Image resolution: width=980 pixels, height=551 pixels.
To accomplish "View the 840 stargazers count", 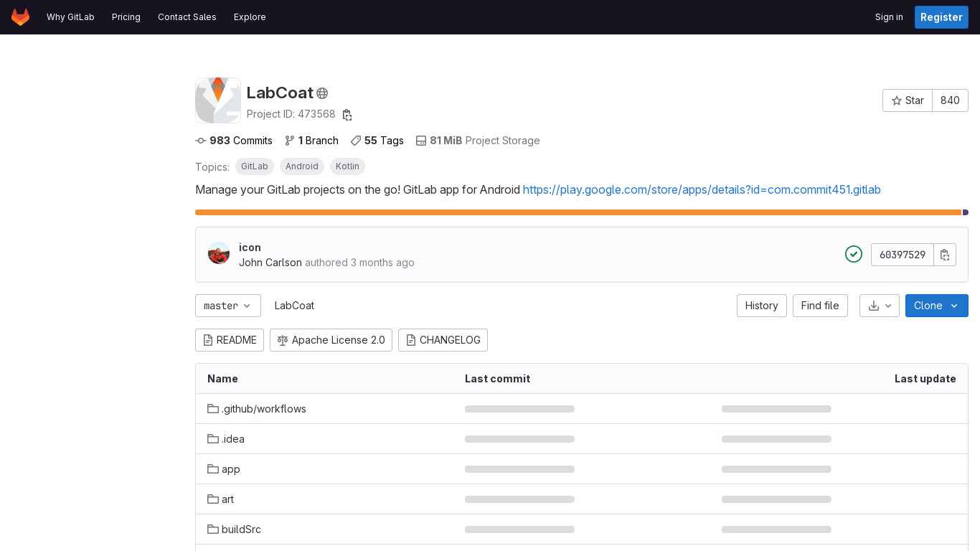I will (950, 100).
